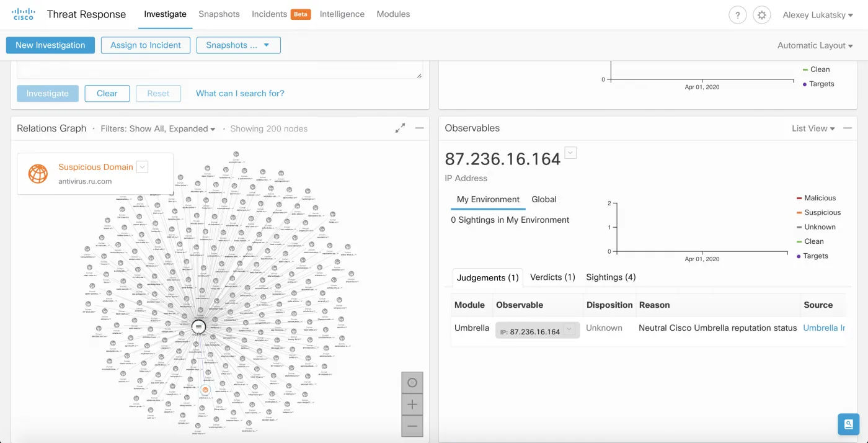The width and height of the screenshot is (868, 443).
Task: Click Assign to Incident button
Action: coord(146,45)
